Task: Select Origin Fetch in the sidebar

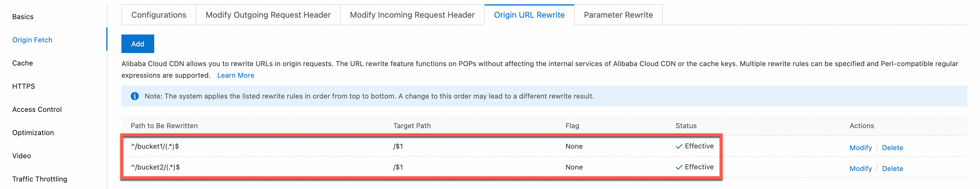Action: tap(32, 40)
